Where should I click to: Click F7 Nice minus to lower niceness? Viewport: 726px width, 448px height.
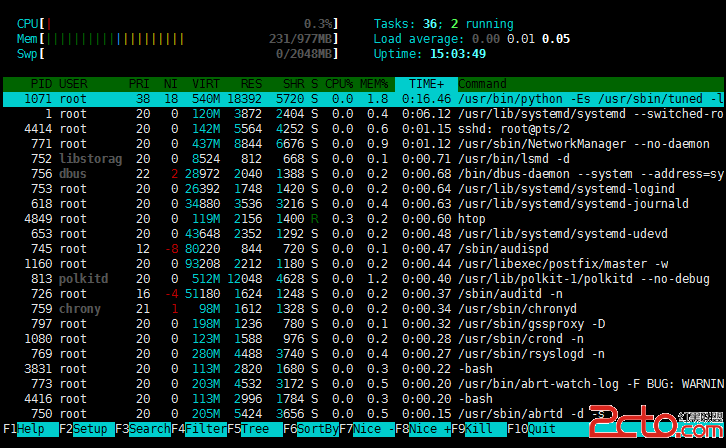(367, 429)
